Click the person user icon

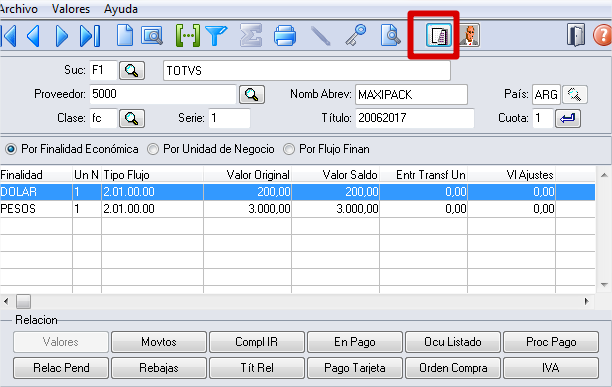click(470, 36)
